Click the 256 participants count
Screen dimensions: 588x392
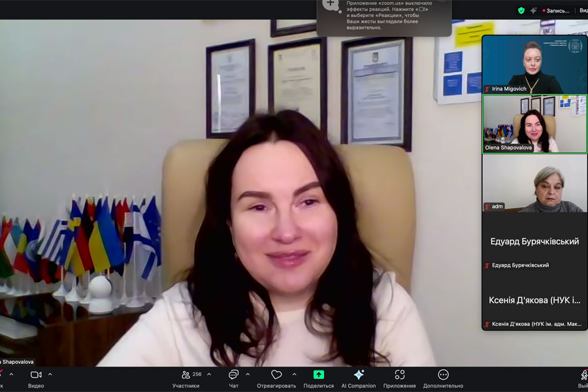(x=197, y=374)
